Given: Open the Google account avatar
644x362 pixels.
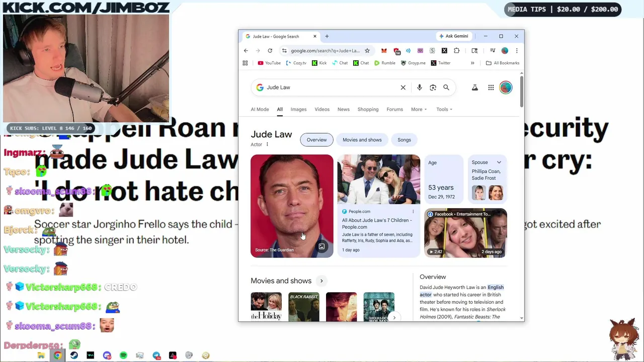Looking at the screenshot, I should click(x=506, y=87).
